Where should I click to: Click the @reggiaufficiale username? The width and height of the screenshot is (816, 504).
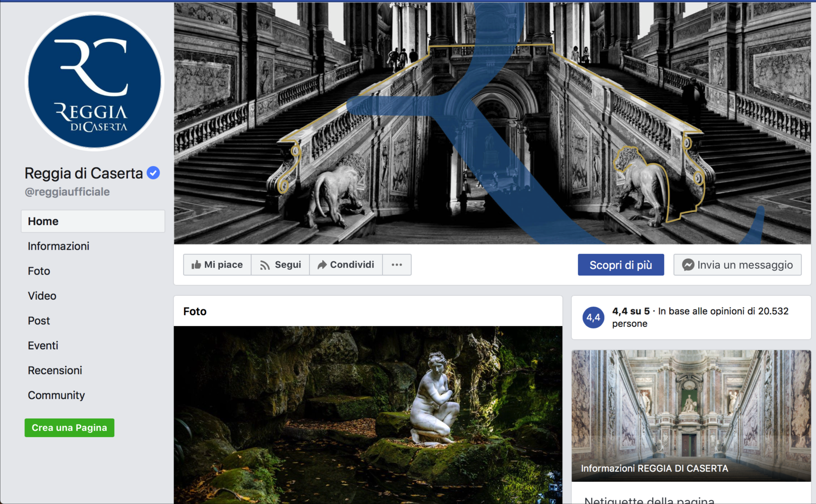click(67, 192)
